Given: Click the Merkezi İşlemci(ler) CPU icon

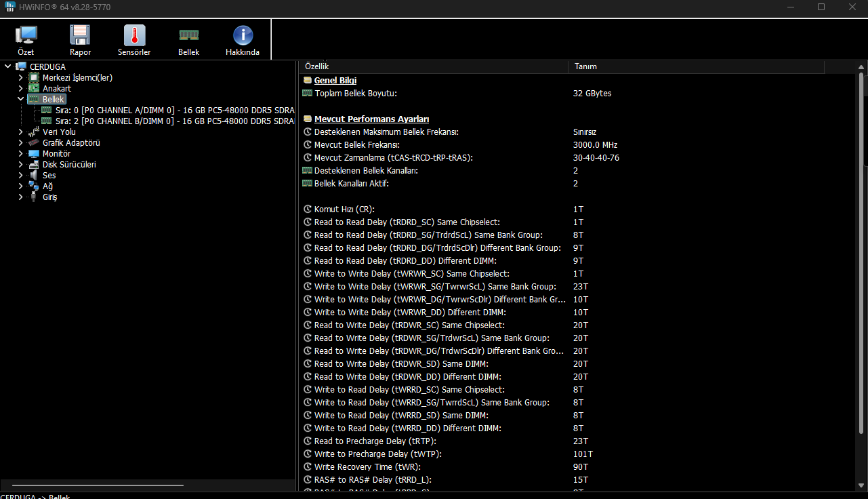Looking at the screenshot, I should (x=34, y=77).
